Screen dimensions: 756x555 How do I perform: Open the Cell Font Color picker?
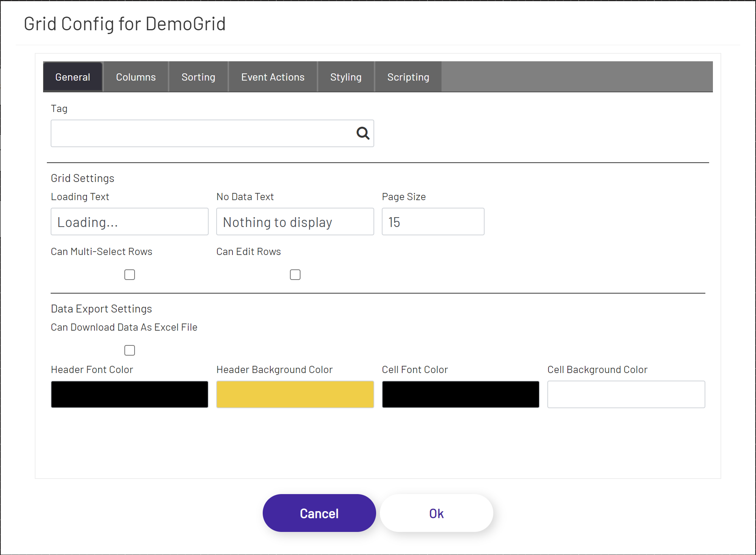(460, 394)
